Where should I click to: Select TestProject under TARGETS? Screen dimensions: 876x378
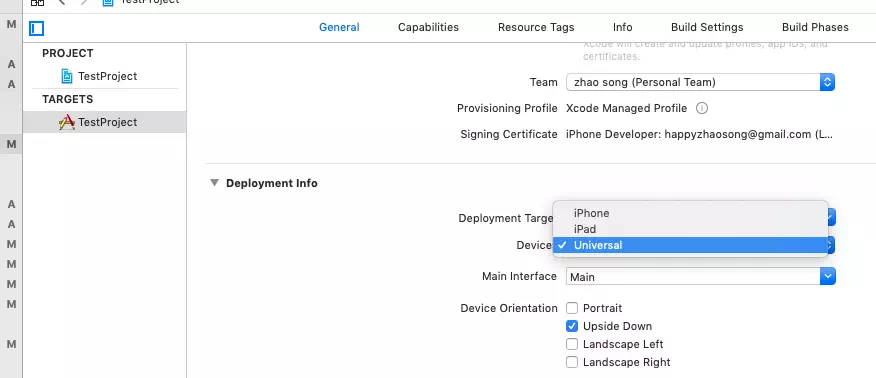coord(104,122)
